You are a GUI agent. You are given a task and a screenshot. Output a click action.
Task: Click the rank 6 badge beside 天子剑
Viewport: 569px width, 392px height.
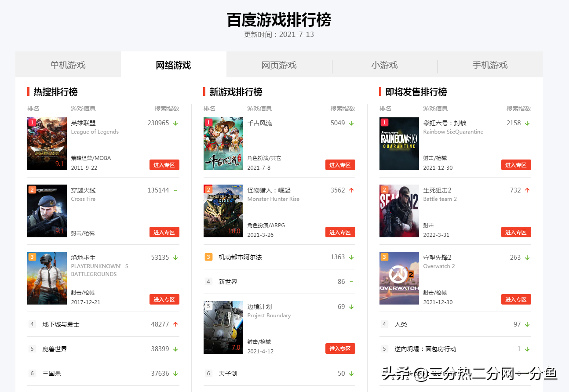click(208, 374)
